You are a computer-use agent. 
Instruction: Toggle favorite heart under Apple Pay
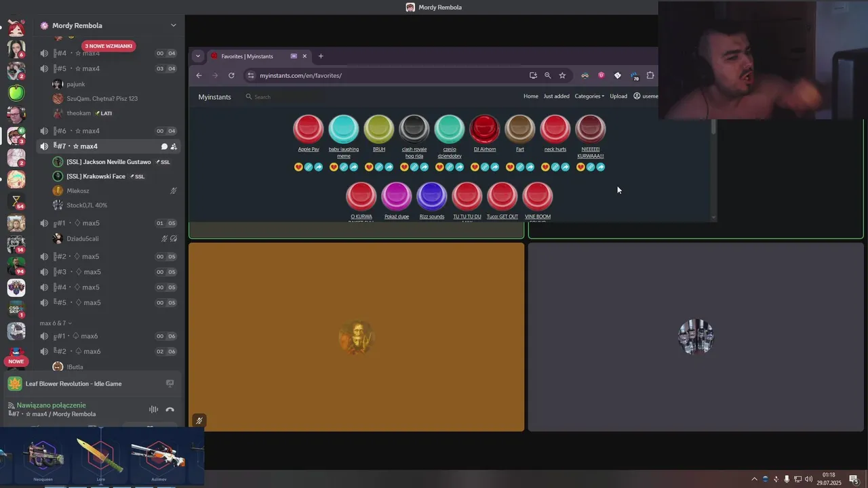pyautogui.click(x=298, y=167)
